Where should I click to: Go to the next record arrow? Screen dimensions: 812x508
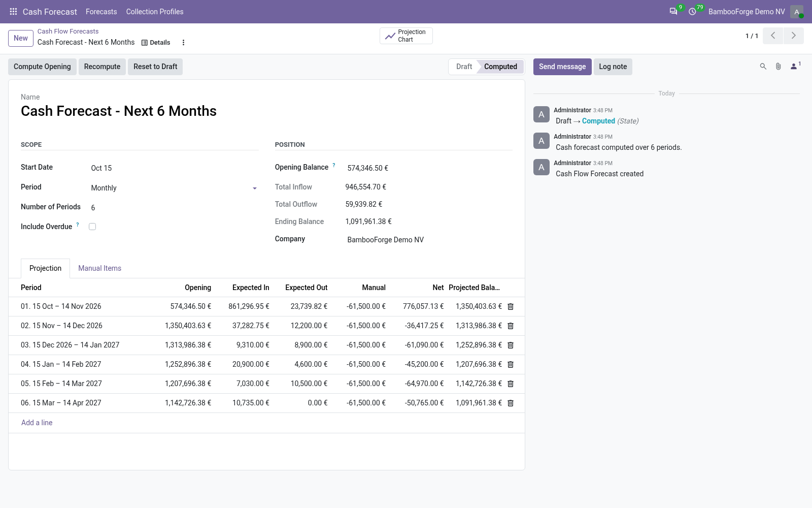[794, 36]
